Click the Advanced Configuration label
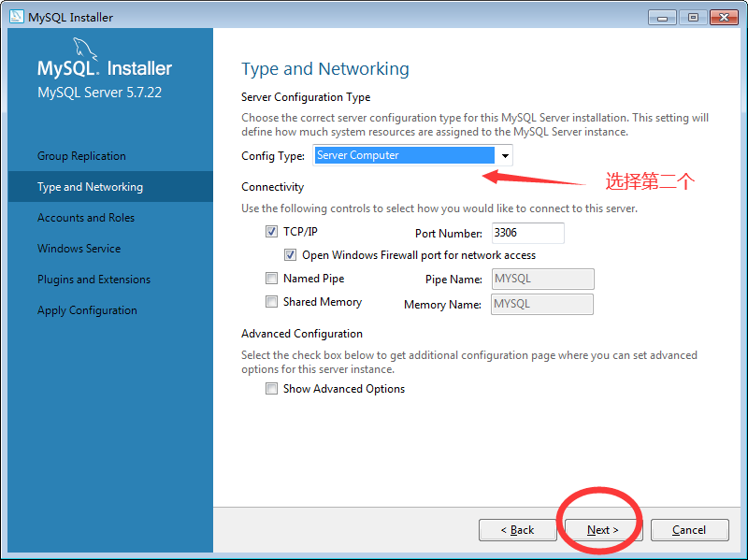The image size is (748, 560). [302, 334]
